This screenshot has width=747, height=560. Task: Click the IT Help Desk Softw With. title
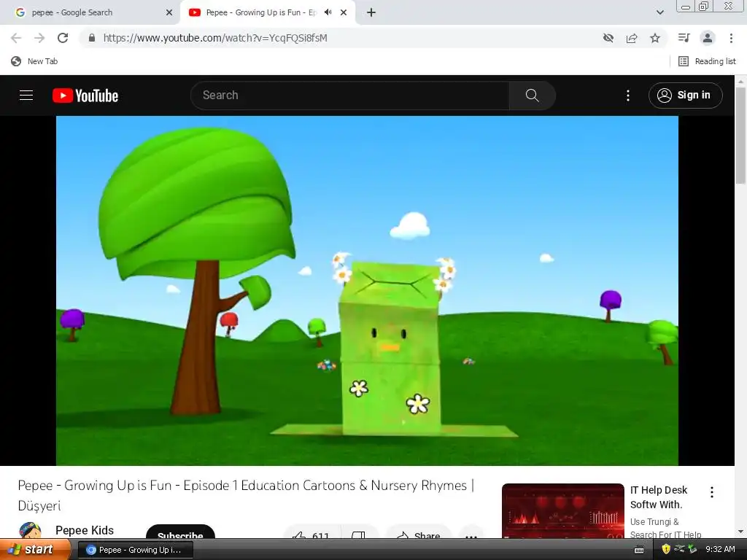[659, 497]
